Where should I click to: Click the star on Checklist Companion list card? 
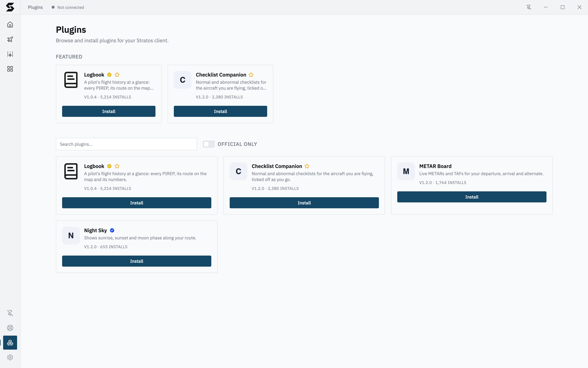[307, 166]
